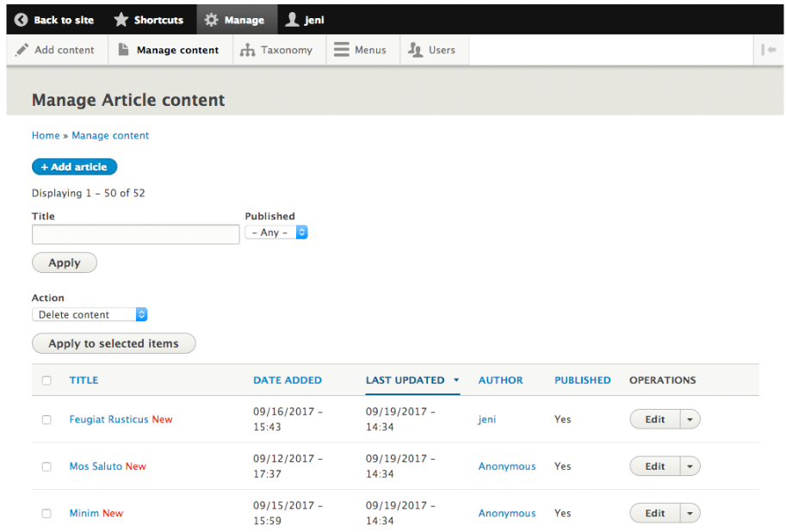Check the Mos Saluto row checkbox
Image resolution: width=786 pixels, height=532 pixels.
pos(46,467)
